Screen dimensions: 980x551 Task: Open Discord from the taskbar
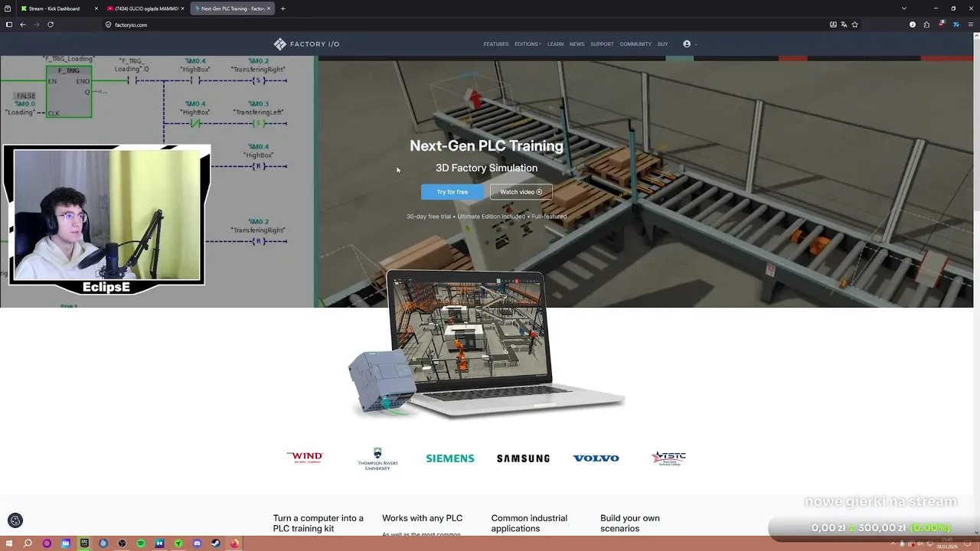(x=197, y=543)
